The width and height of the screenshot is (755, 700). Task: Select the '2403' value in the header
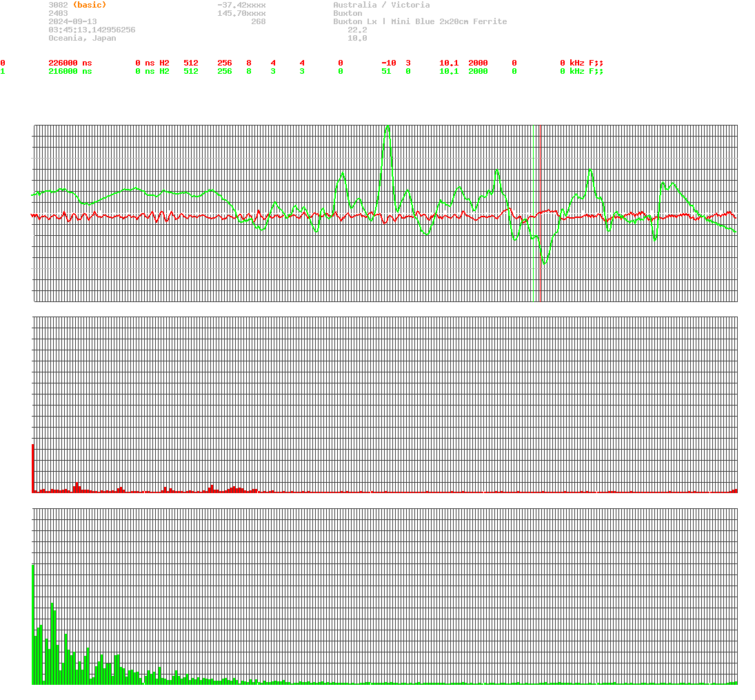58,14
